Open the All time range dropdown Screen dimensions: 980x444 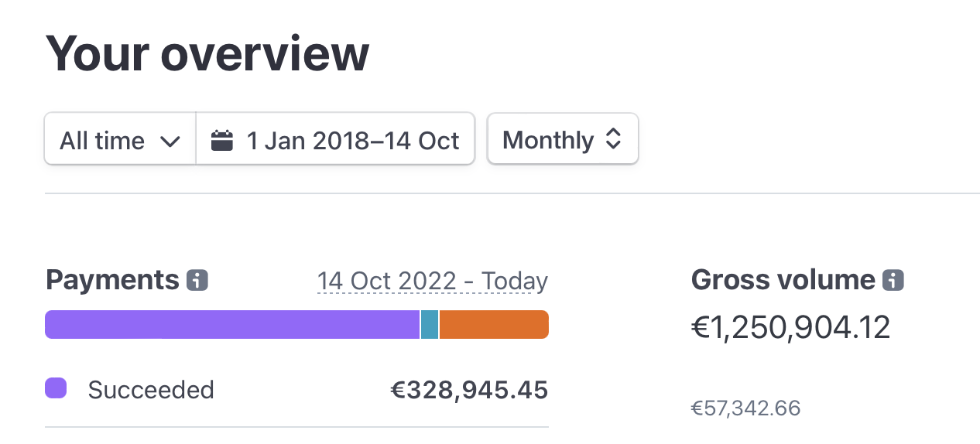(120, 140)
